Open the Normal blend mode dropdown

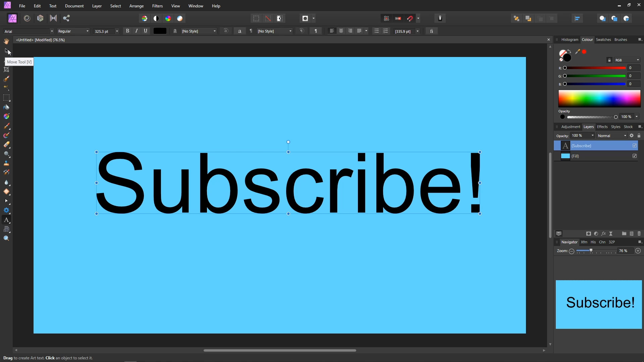(x=612, y=136)
